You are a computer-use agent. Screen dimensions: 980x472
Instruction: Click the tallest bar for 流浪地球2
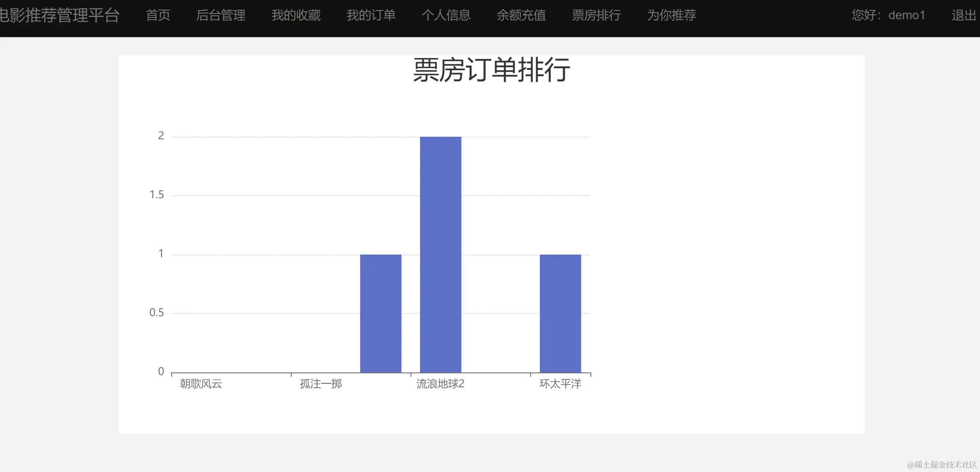tap(440, 255)
